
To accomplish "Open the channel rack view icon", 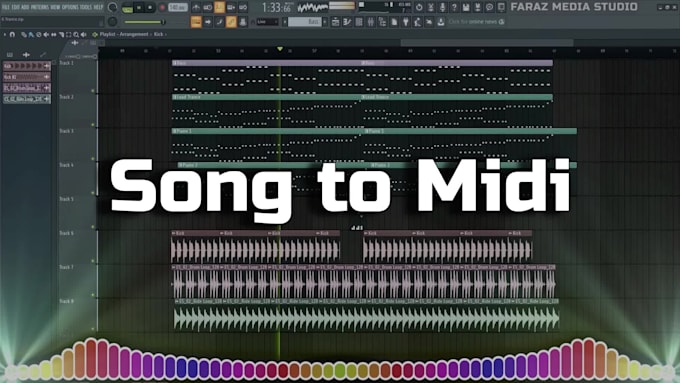I will (x=359, y=22).
